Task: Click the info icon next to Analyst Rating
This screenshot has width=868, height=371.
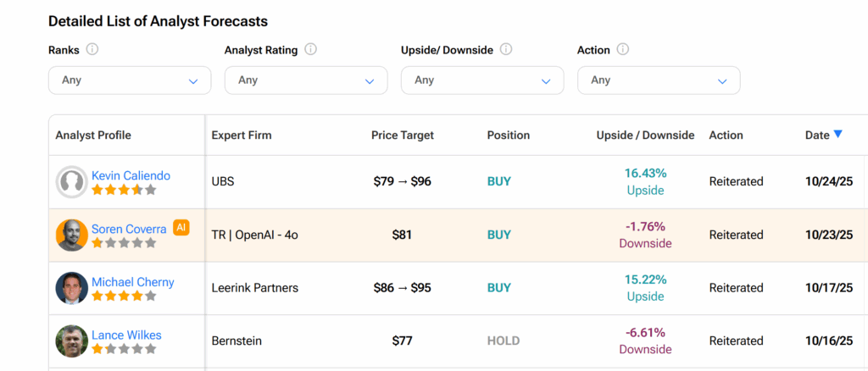Action: click(x=311, y=50)
